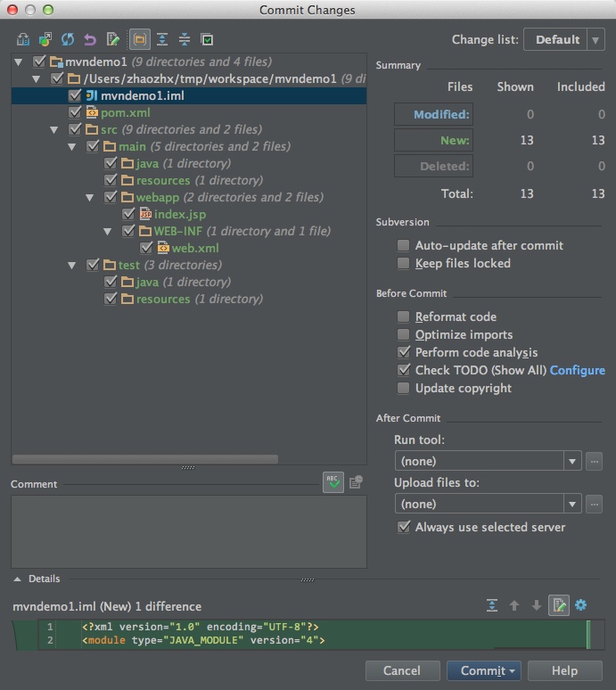Click the Help button
This screenshot has width=616, height=690.
click(x=565, y=670)
